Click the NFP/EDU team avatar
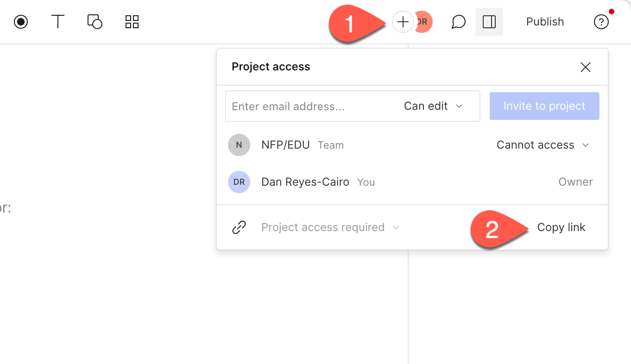This screenshot has width=631, height=364. 239,144
